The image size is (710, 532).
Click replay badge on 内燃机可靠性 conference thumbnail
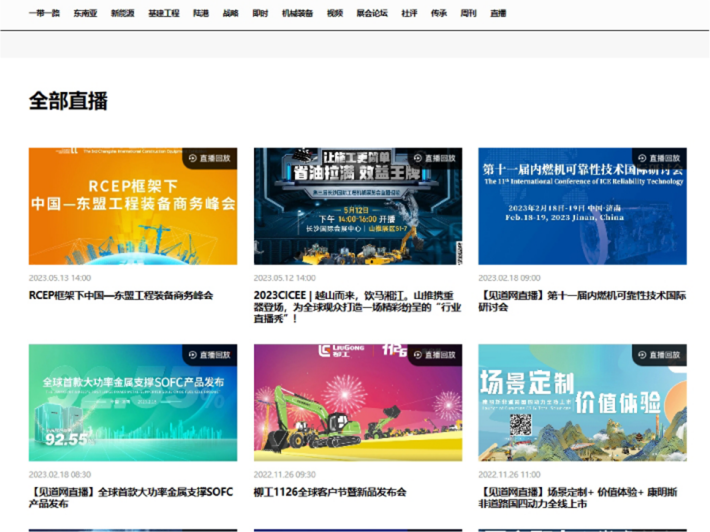point(659,158)
